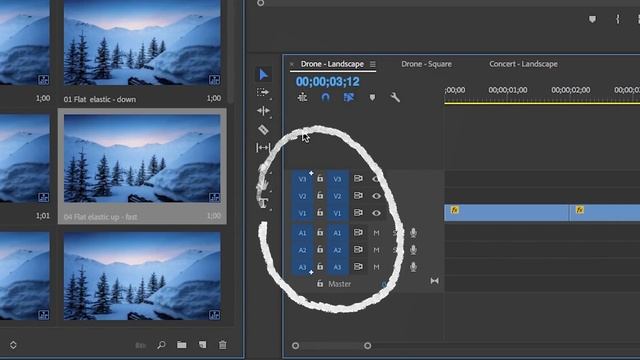This screenshot has height=360, width=640.
Task: Select the Selection (arrow) tool
Action: [263, 75]
